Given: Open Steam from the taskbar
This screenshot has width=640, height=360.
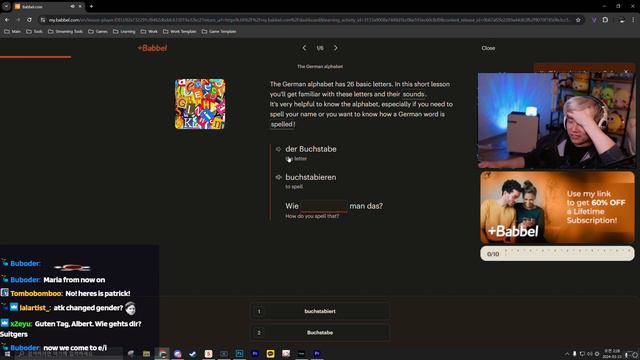Looking at the screenshot, I should click(193, 353).
